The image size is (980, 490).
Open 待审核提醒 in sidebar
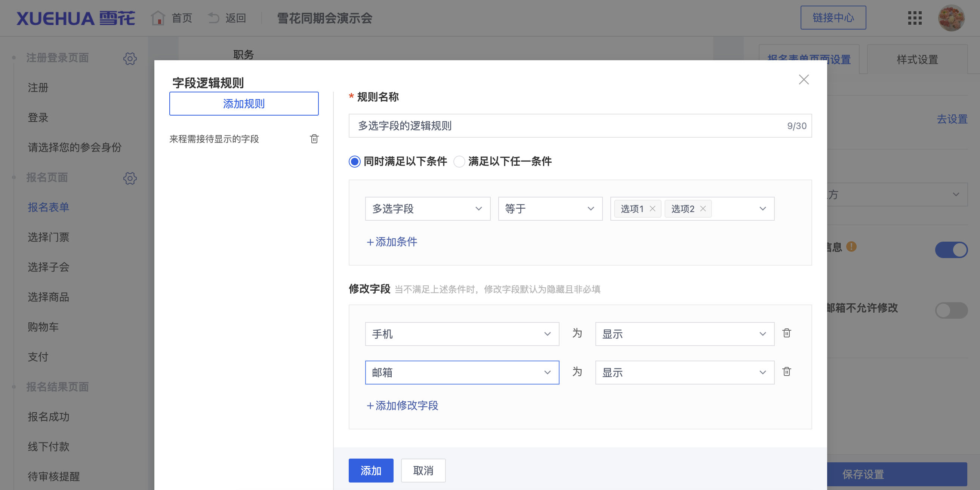pyautogui.click(x=54, y=476)
